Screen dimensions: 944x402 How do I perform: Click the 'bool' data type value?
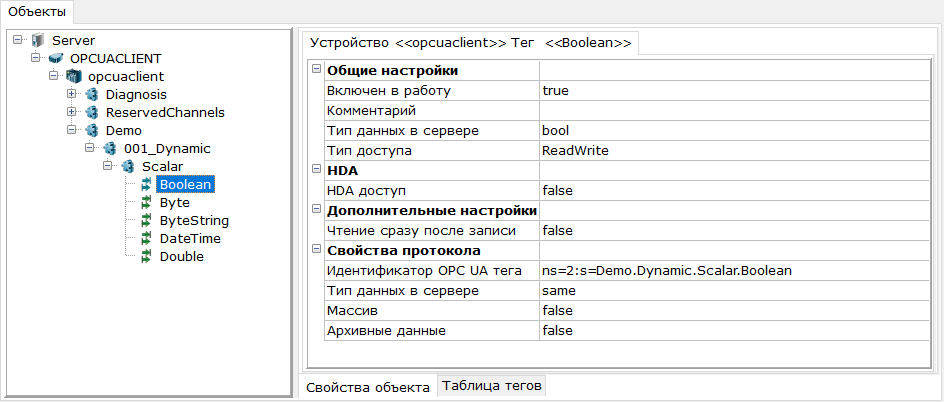[734, 131]
